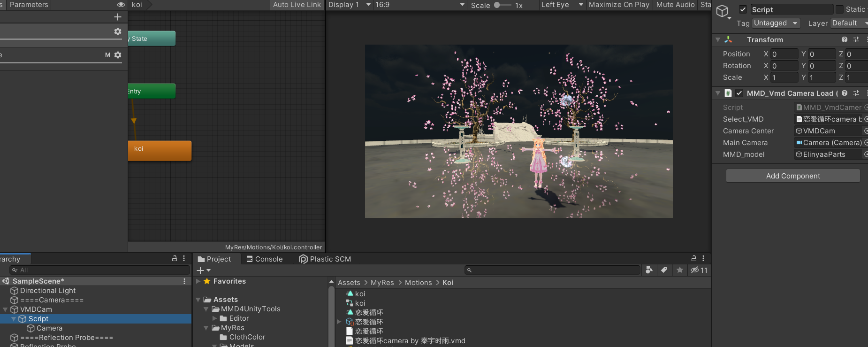This screenshot has height=347, width=868.
Task: Select the 恋爱循环 plain document asset
Action: click(365, 332)
